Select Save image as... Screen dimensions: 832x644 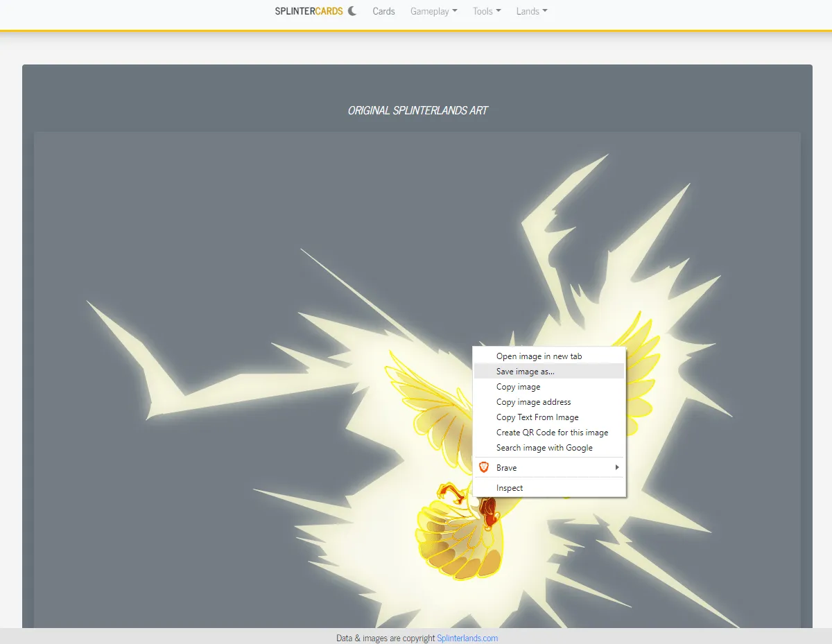tap(549, 372)
